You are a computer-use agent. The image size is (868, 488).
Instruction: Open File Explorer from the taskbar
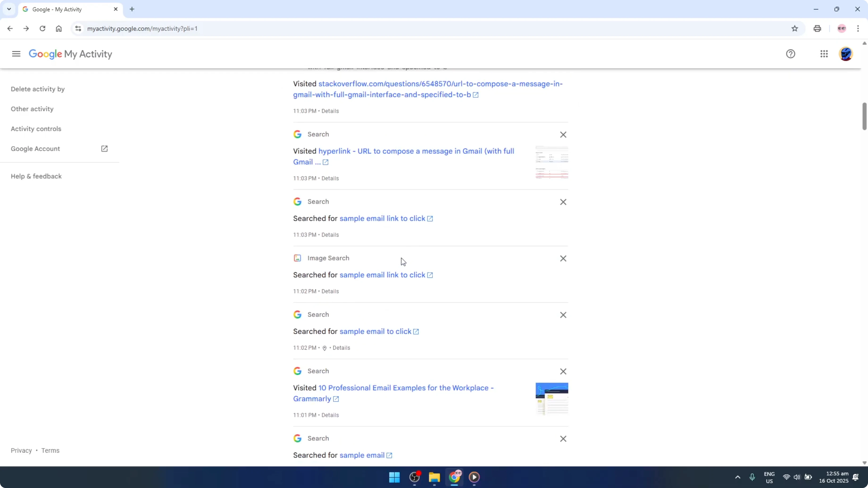pos(434,477)
